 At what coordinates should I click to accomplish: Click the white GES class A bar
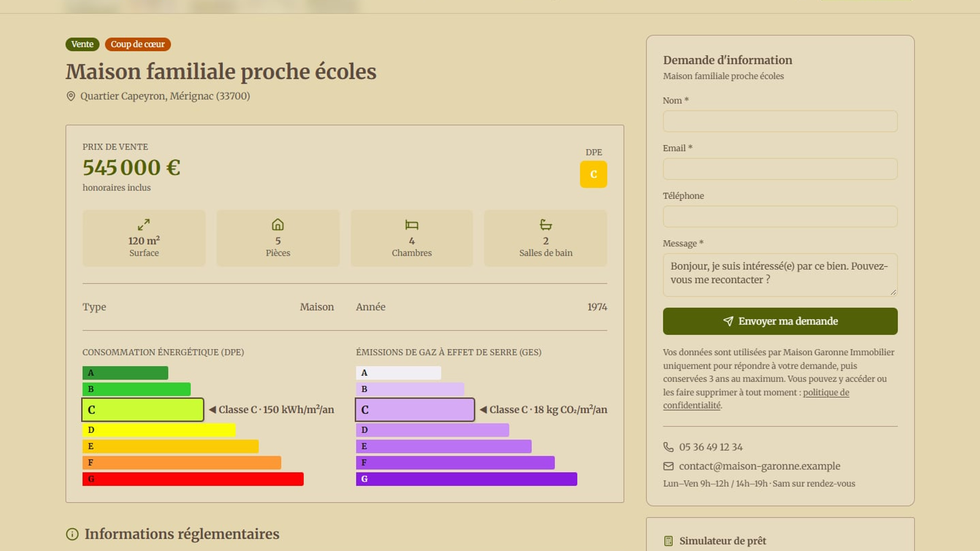point(399,373)
